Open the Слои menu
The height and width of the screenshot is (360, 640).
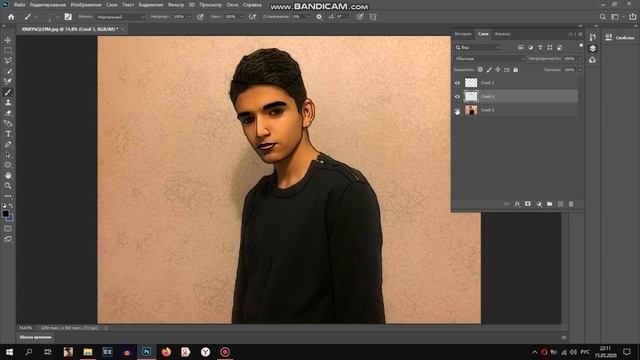pyautogui.click(x=111, y=5)
